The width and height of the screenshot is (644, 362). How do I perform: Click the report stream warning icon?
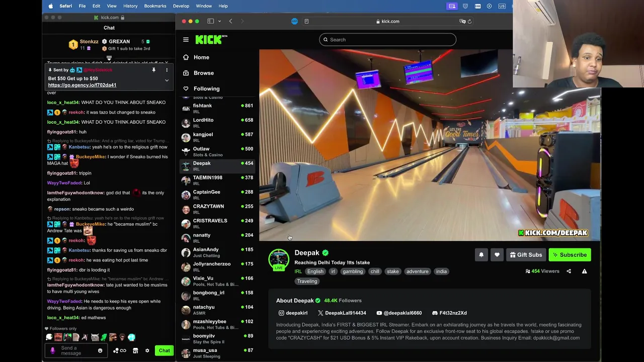584,271
